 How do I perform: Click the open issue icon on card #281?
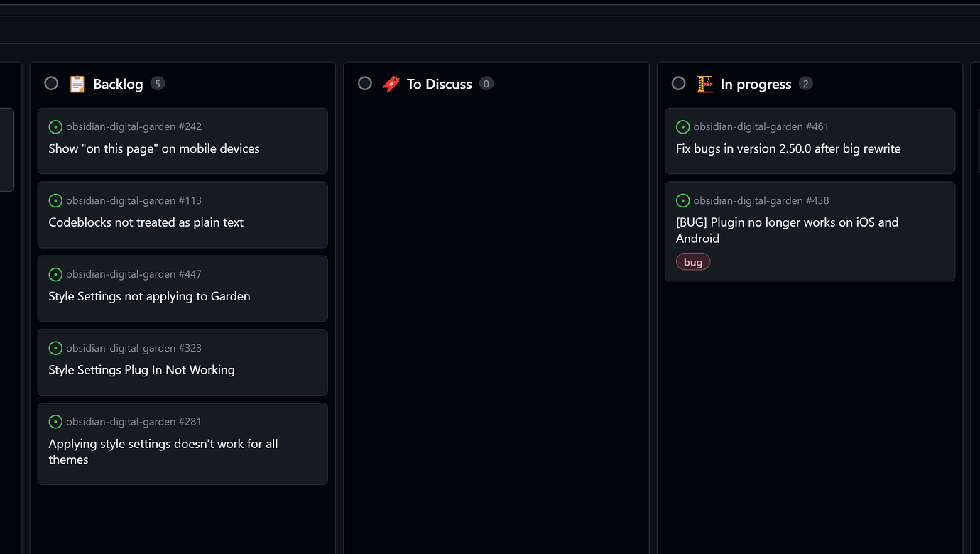pos(55,422)
